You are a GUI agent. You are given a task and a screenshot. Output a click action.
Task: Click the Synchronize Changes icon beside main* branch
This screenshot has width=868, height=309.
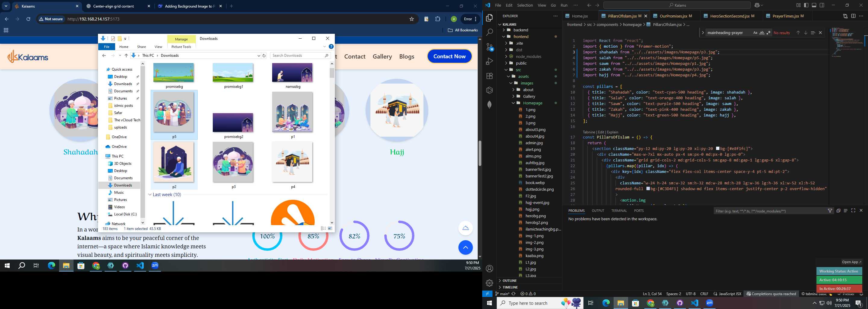point(514,294)
